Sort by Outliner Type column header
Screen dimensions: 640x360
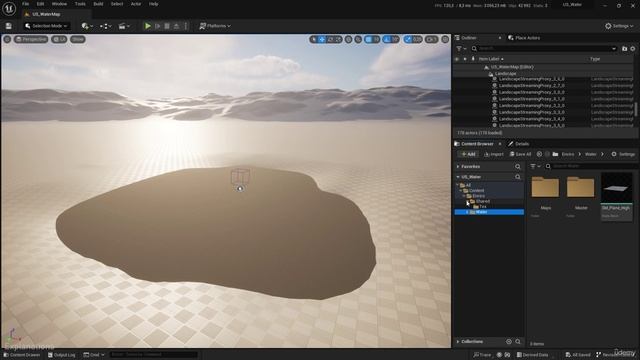coord(595,59)
